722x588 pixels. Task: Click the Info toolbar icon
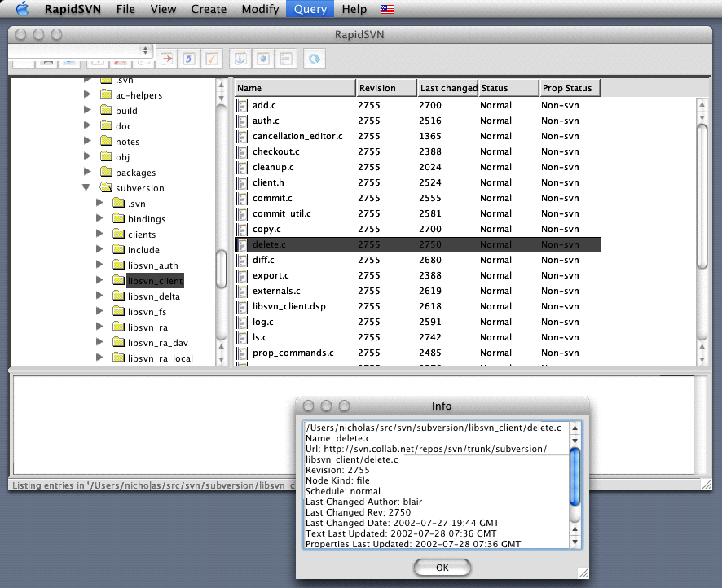tap(241, 59)
